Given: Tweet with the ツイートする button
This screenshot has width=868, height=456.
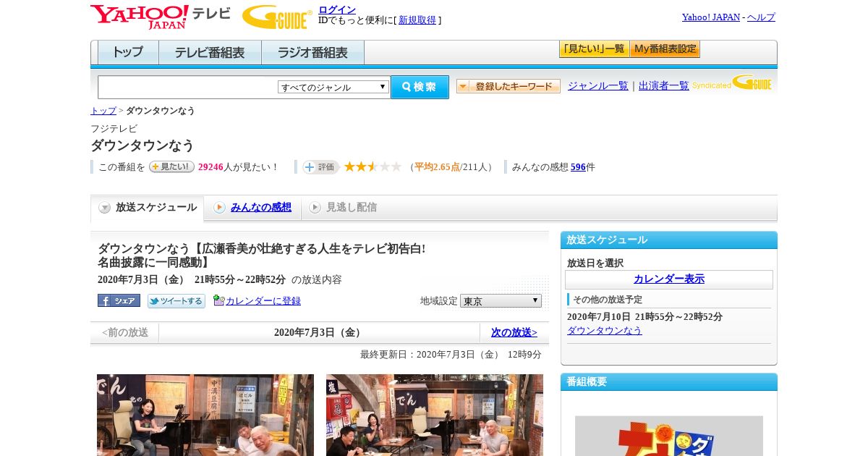Looking at the screenshot, I should pos(176,300).
